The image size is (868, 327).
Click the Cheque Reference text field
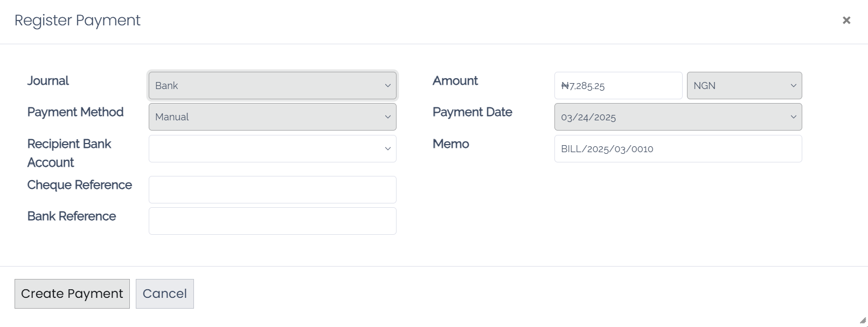coord(272,190)
